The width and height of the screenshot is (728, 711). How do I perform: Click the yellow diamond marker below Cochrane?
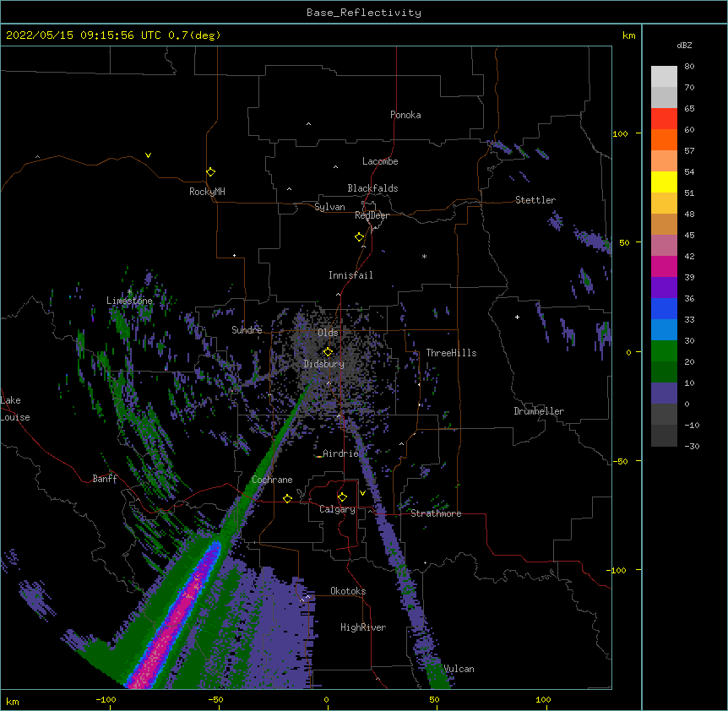287,498
